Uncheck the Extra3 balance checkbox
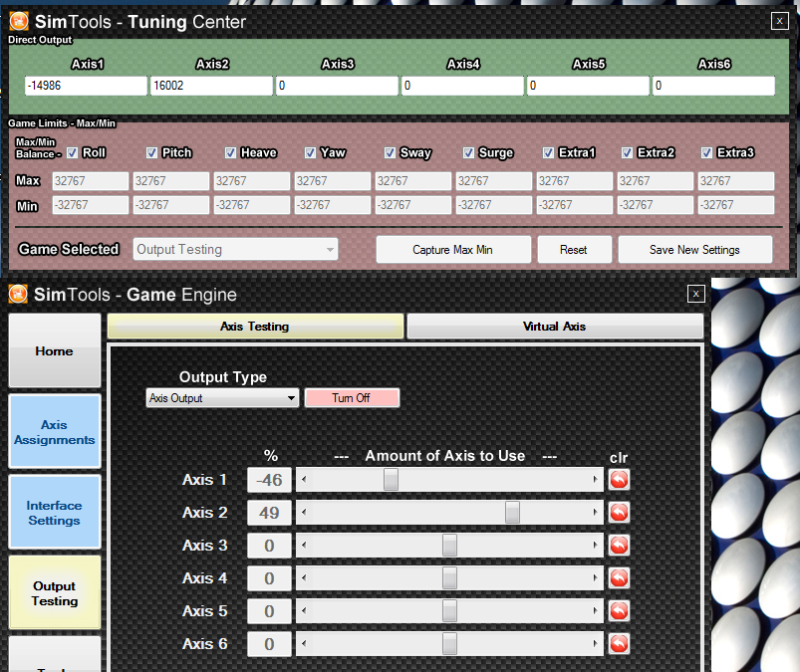This screenshot has height=672, width=800. click(x=706, y=153)
